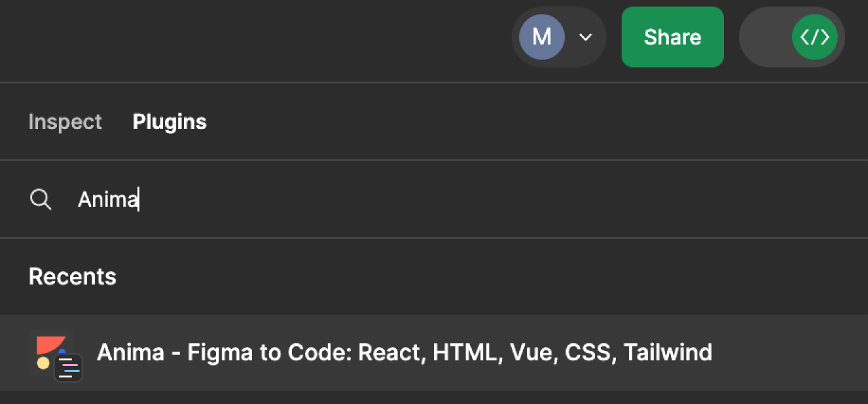Click the user avatar with letter M
The height and width of the screenshot is (404, 868).
point(541,37)
